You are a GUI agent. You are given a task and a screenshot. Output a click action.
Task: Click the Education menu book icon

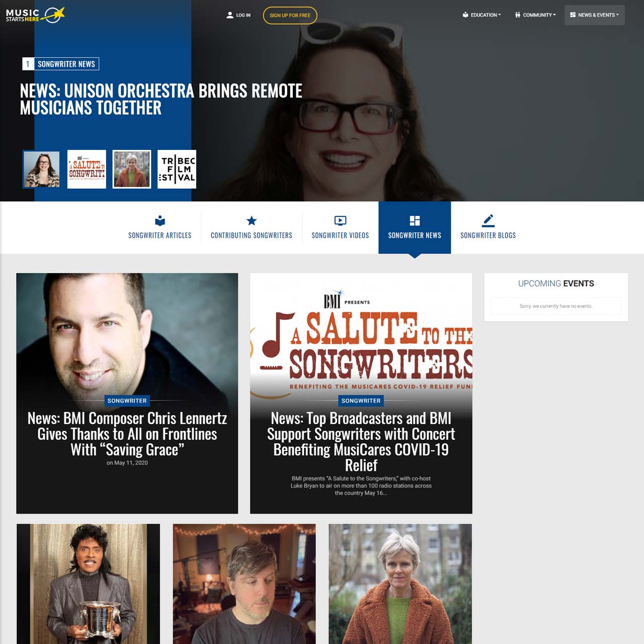pyautogui.click(x=465, y=15)
